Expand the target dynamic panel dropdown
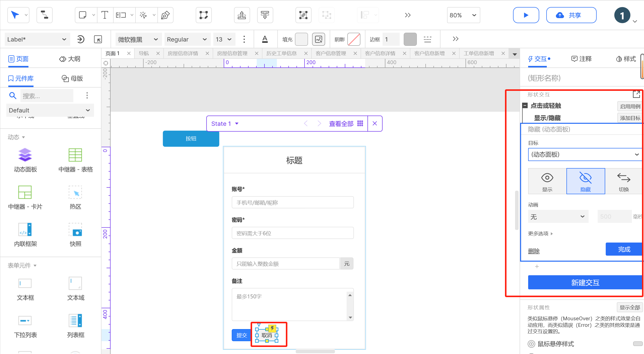 [585, 154]
